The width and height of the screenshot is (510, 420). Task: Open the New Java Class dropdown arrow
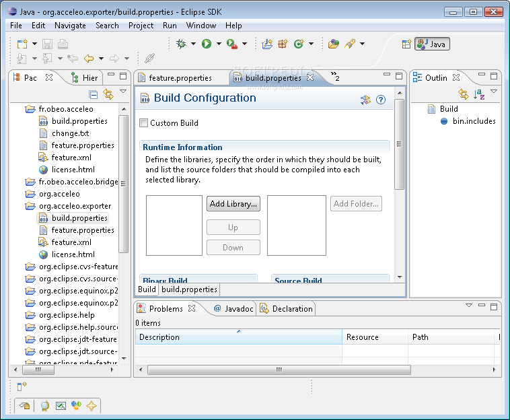312,44
